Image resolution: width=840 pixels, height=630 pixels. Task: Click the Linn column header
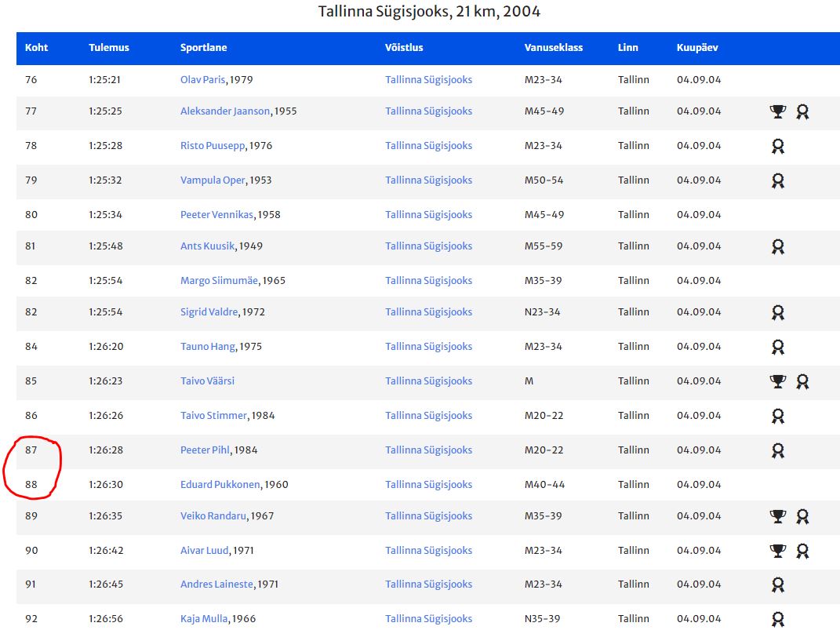coord(628,47)
